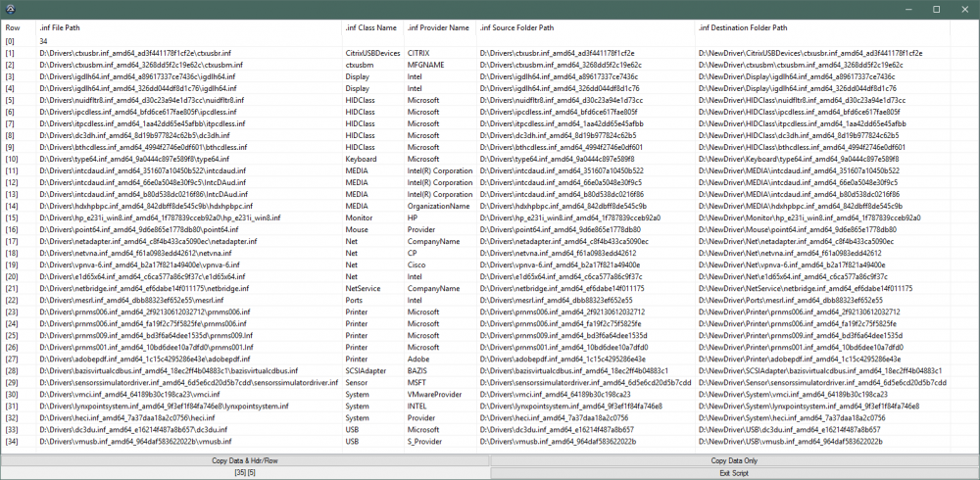The image size is (980, 480).
Task: Select row [14] hdxhpbpc.inf file path
Action: [x=146, y=207]
